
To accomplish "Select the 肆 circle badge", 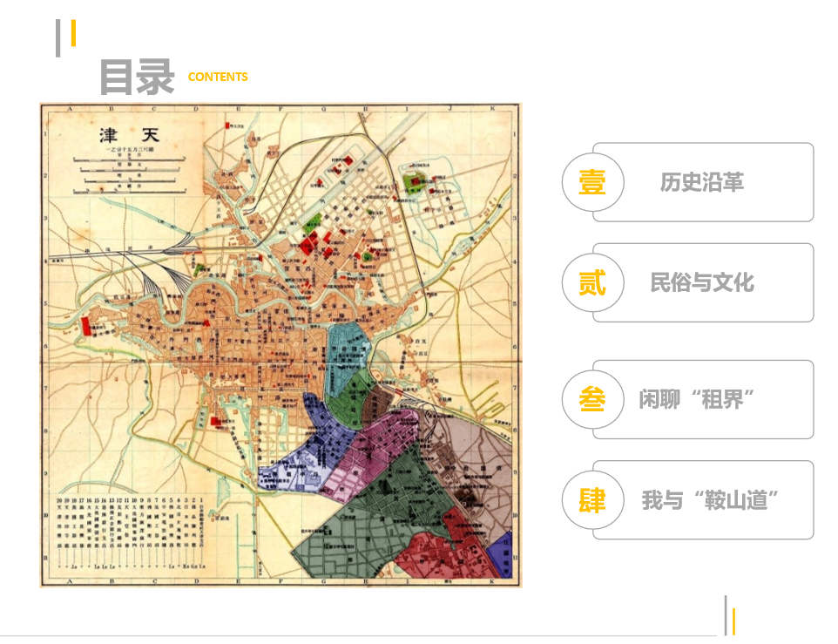I will pos(592,500).
